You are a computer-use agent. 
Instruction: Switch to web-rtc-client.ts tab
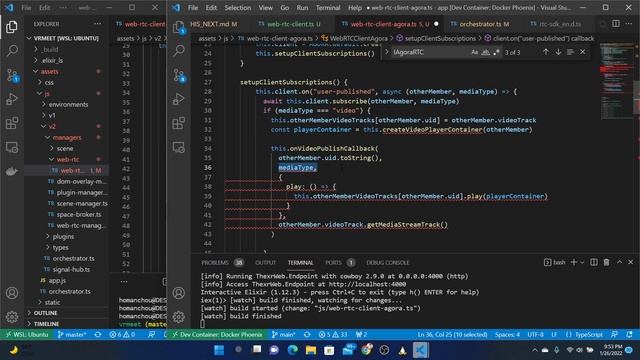pyautogui.click(x=290, y=24)
